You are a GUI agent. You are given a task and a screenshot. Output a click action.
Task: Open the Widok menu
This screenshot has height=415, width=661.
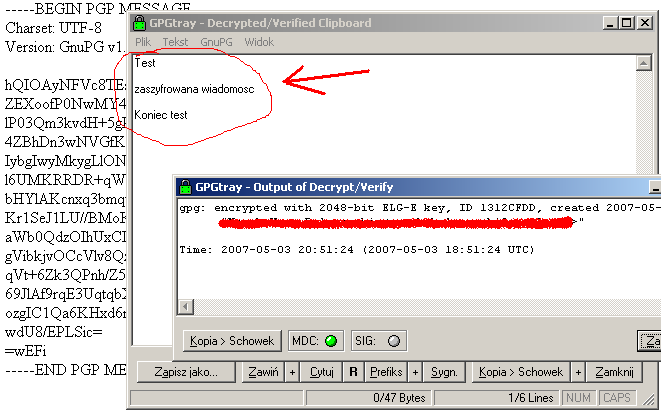[259, 42]
